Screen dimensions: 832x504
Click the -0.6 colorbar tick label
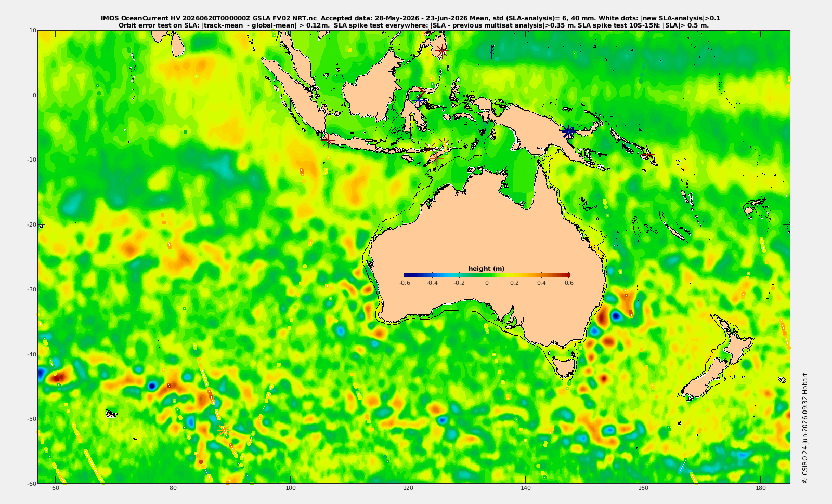(x=405, y=283)
